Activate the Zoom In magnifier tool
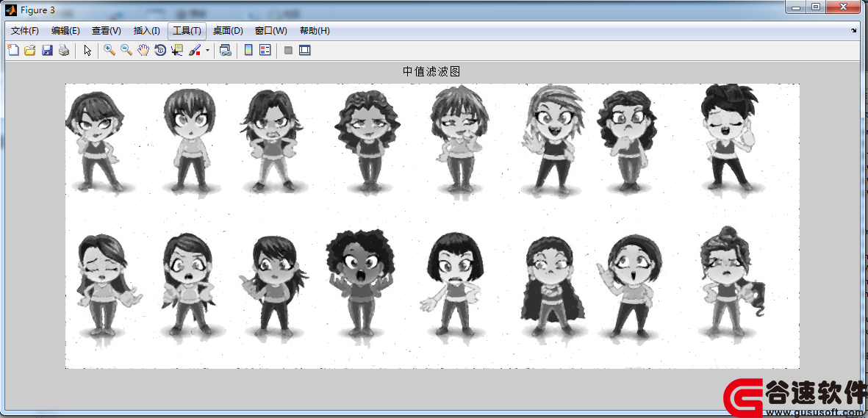Viewport: 868px width, 418px height. [x=110, y=51]
